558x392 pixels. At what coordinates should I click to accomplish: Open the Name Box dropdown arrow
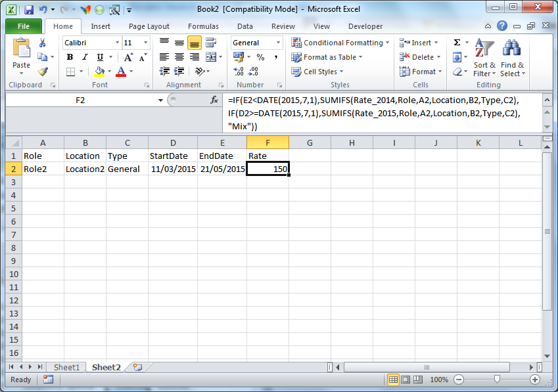pos(160,100)
